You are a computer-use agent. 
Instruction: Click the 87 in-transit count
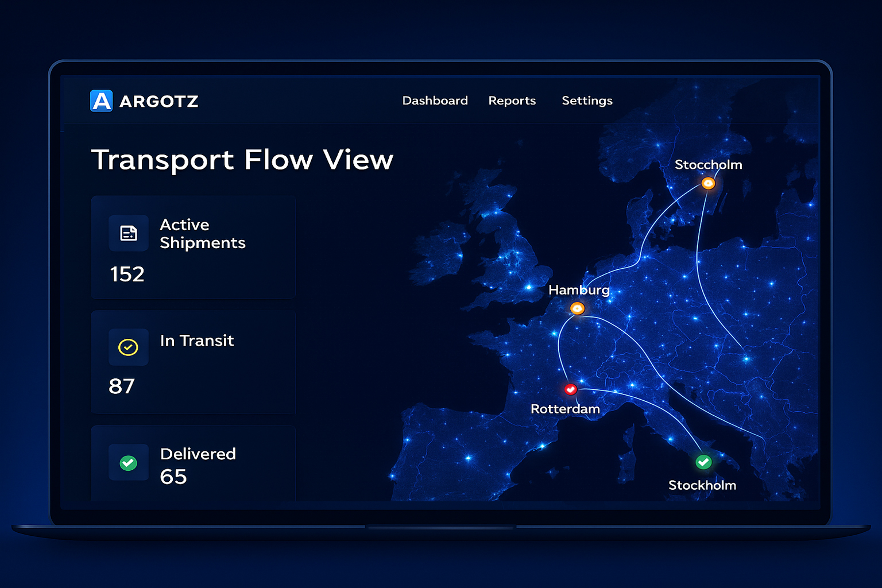tap(122, 386)
